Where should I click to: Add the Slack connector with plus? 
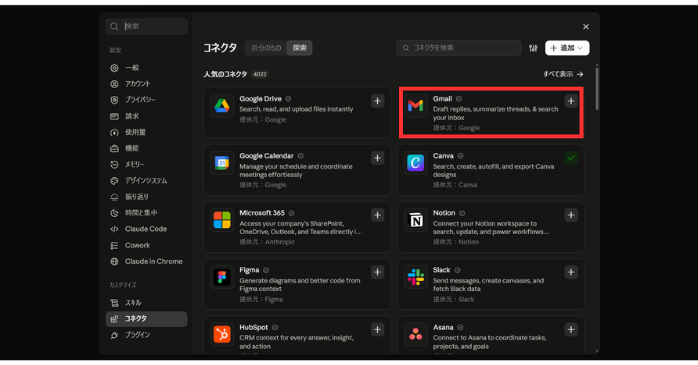(571, 272)
